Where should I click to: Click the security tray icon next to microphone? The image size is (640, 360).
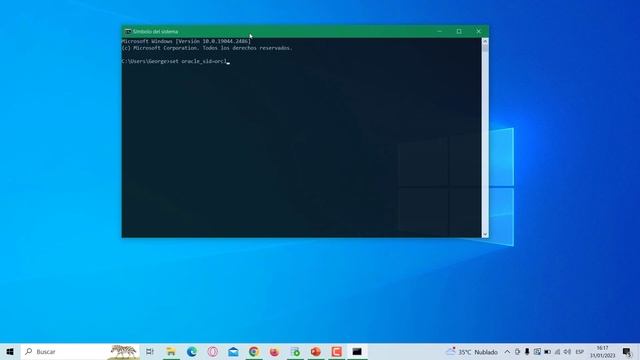point(517,351)
